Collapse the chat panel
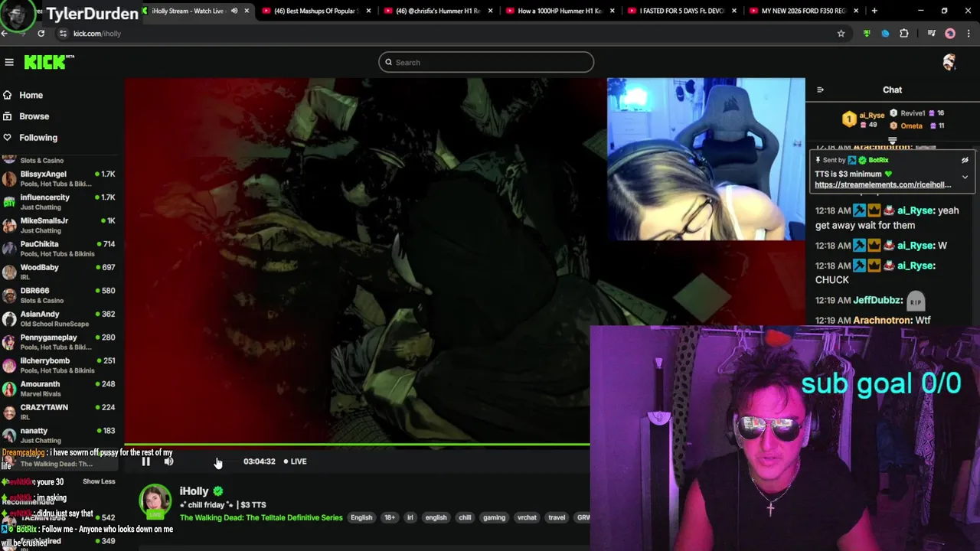The width and height of the screenshot is (980, 551). pyautogui.click(x=820, y=90)
